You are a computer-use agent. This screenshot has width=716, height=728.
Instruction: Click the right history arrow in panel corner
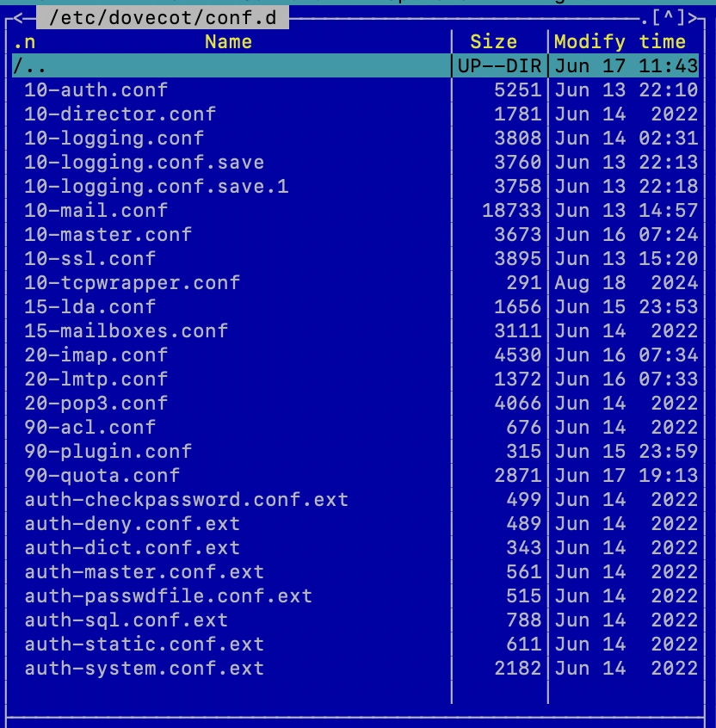click(x=695, y=17)
